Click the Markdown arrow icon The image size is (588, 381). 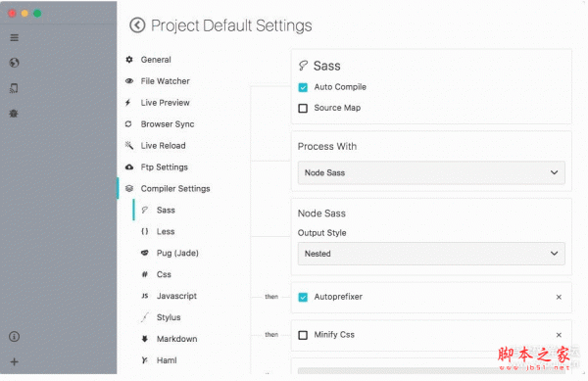coord(145,339)
